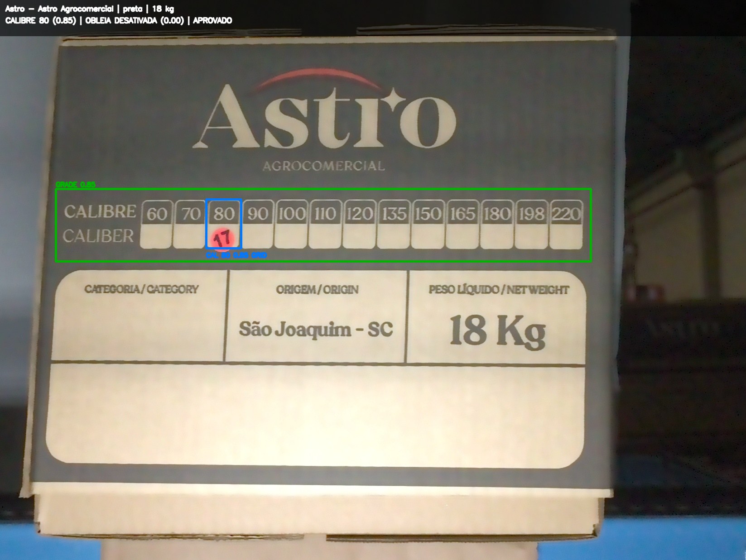Select the caliber 110 cell
This screenshot has height=560, width=746.
[325, 224]
